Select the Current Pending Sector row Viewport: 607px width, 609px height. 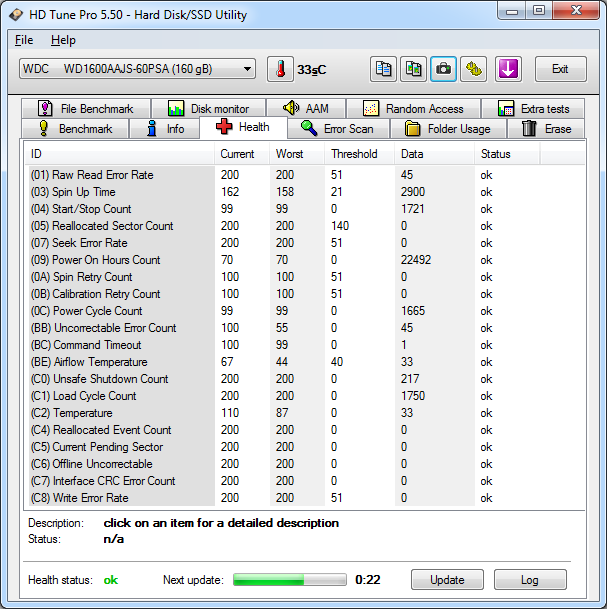click(306, 447)
